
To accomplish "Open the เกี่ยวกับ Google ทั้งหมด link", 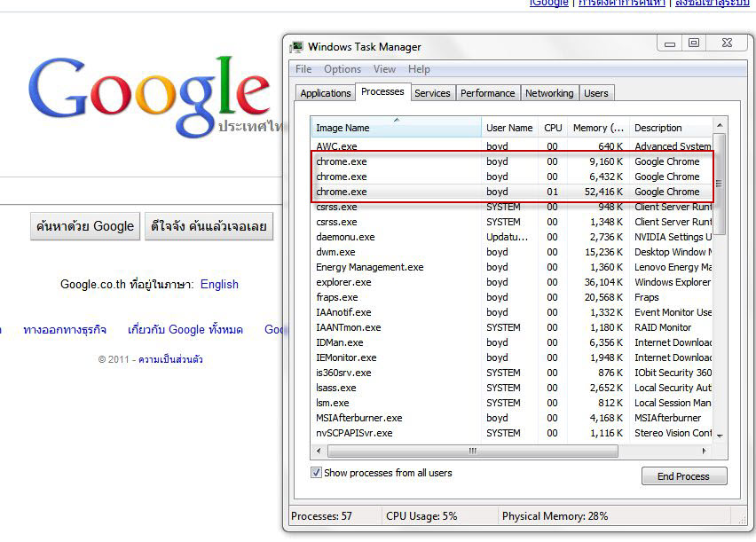I will 185,330.
